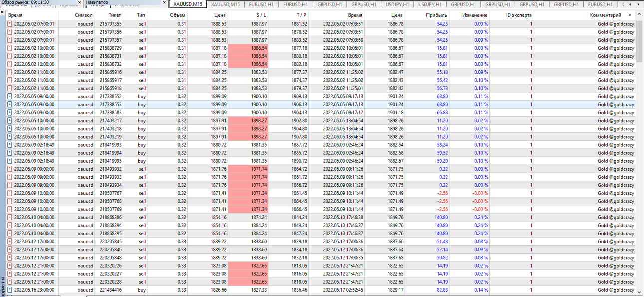Close the Обзор рынка panel
Image resolution: width=644 pixels, height=297 pixels.
click(80, 2)
